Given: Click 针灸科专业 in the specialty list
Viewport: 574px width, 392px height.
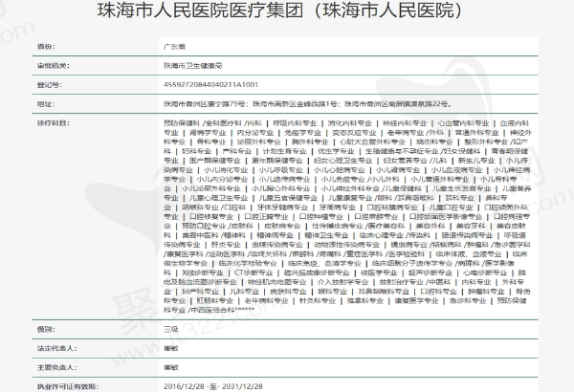Looking at the screenshot, I should coord(318,300).
